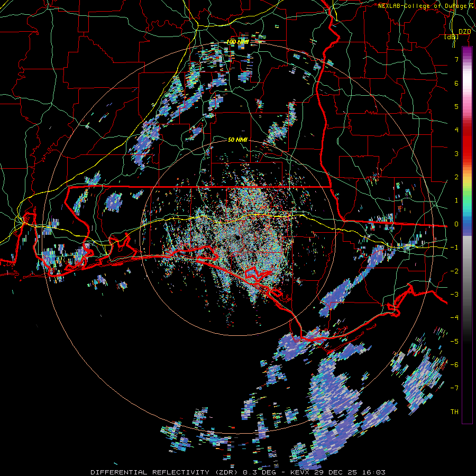Click the scale value -5 label
Viewport: 476px width, 476px height.
coord(454,341)
